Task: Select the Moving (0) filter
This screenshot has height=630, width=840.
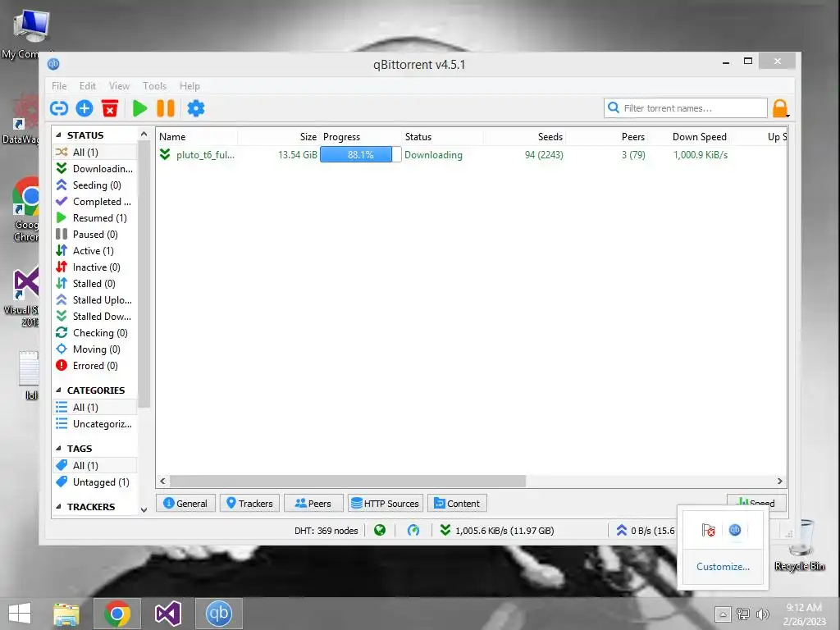Action: [x=95, y=349]
